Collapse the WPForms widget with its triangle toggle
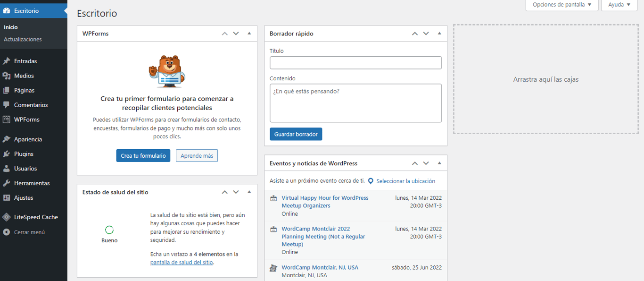This screenshot has width=644, height=281. point(249,33)
